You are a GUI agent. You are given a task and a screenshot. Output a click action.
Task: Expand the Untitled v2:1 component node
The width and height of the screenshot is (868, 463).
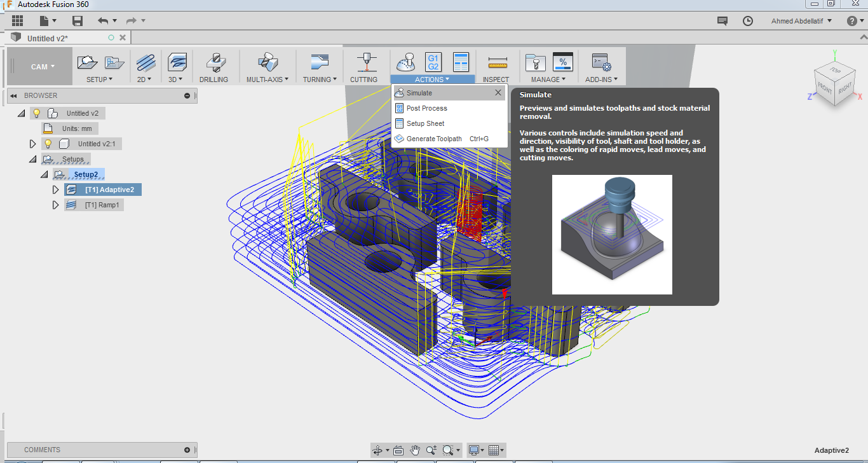coord(33,144)
